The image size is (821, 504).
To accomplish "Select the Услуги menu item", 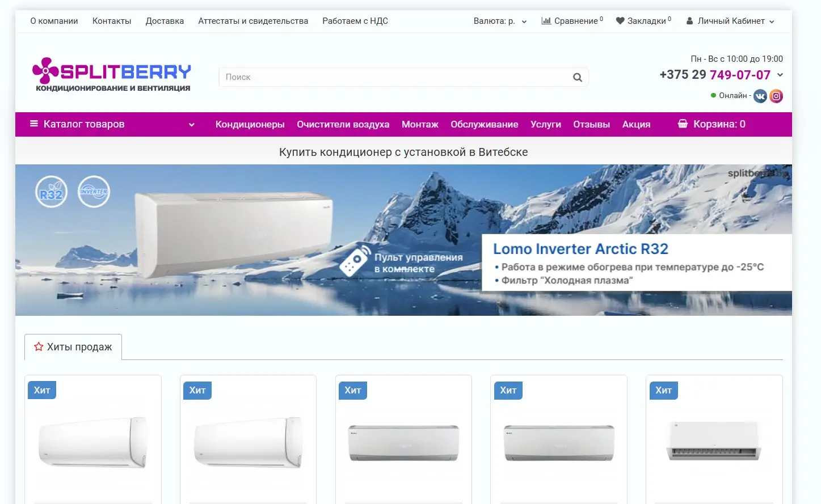I will [545, 124].
